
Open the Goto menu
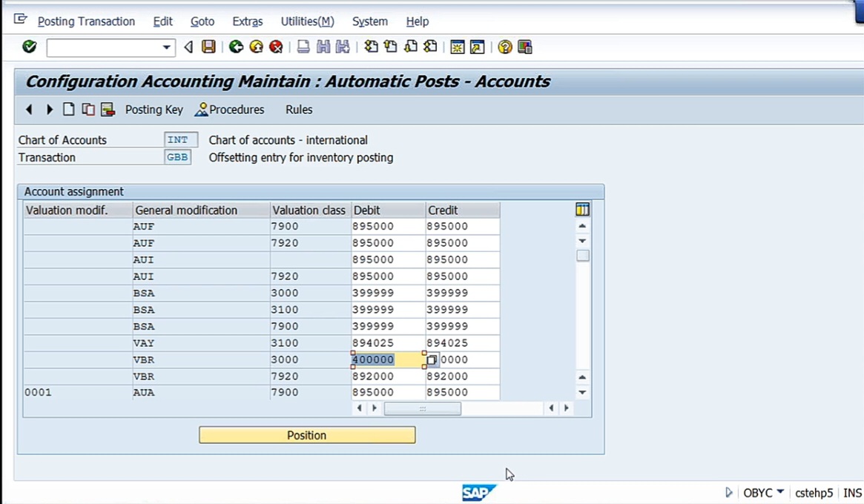(x=202, y=21)
